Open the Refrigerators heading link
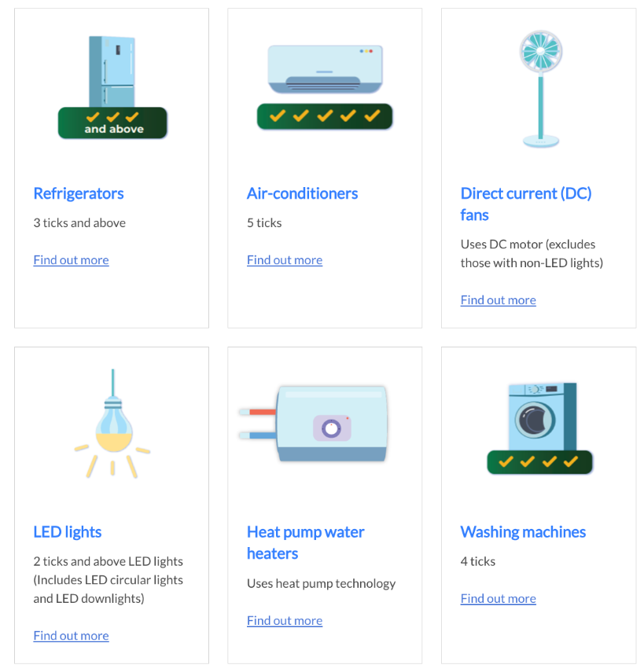Screen dimensions: 644x672 tap(79, 193)
